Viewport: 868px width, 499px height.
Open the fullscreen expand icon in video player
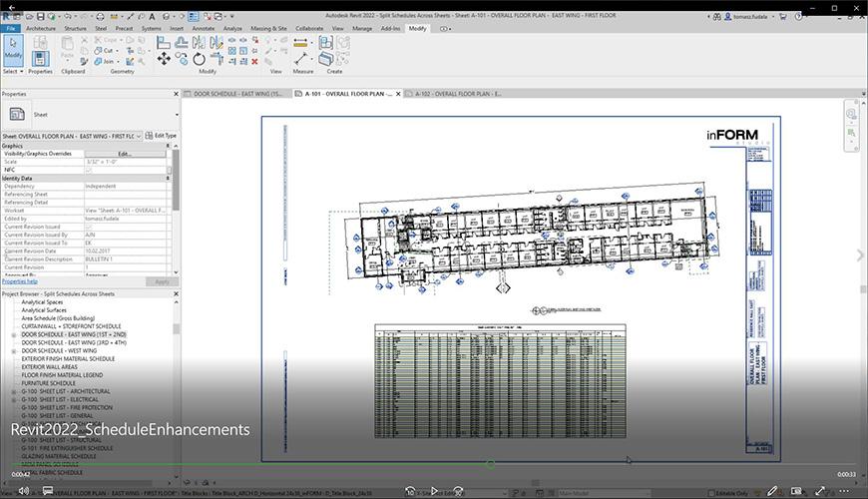coord(820,491)
